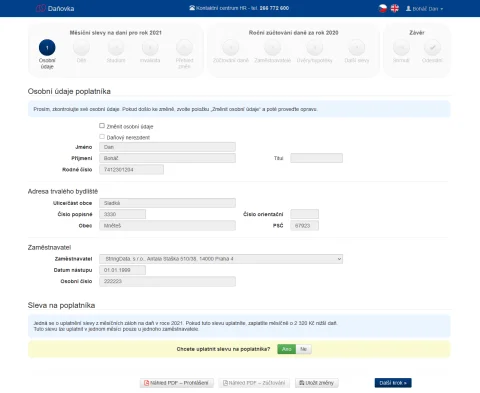Click the Závěr section title
Image resolution: width=480 pixels, height=393 pixels.
tap(417, 33)
